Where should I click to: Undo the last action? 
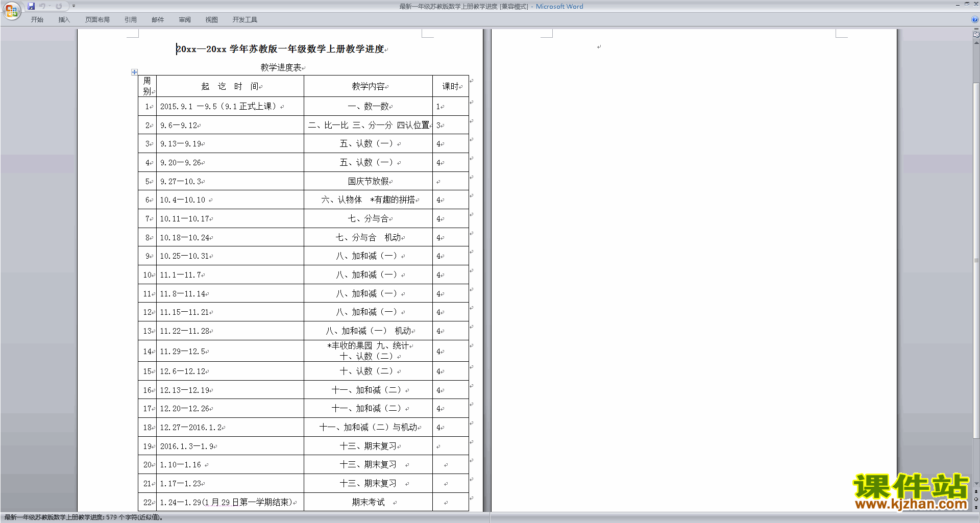coord(42,6)
